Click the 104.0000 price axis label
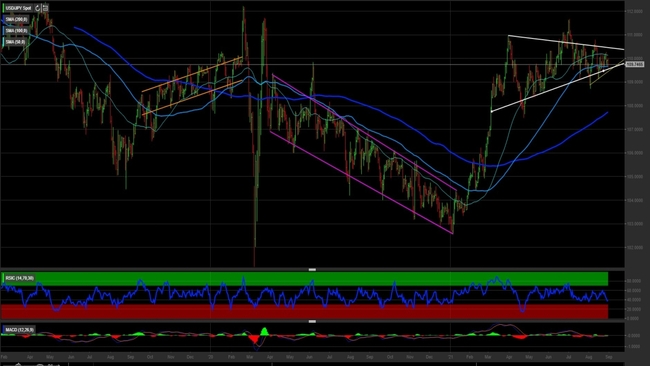Screen dimensions: 650x366 [635, 200]
